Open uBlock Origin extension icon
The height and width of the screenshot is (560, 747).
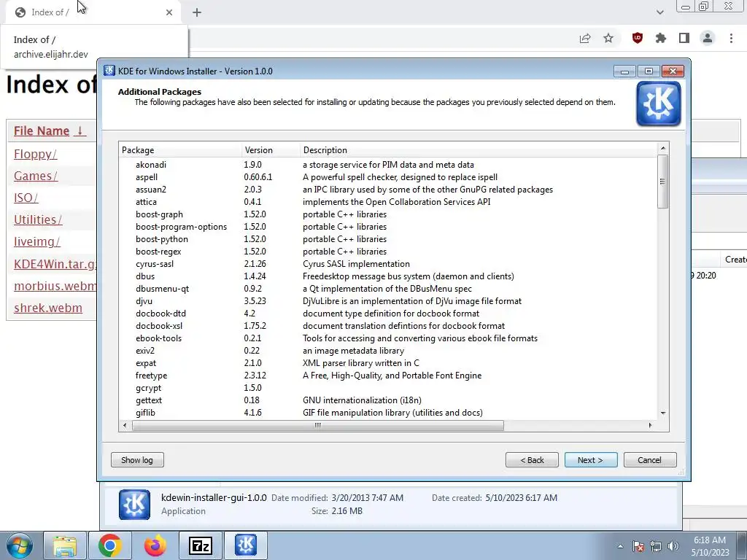click(637, 38)
